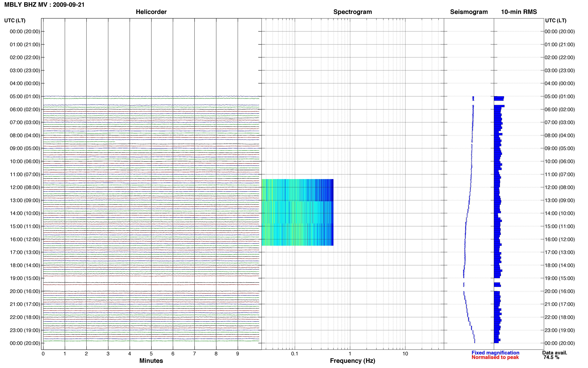Click the left '12:00 (08:00)' time label

pyautogui.click(x=25, y=187)
